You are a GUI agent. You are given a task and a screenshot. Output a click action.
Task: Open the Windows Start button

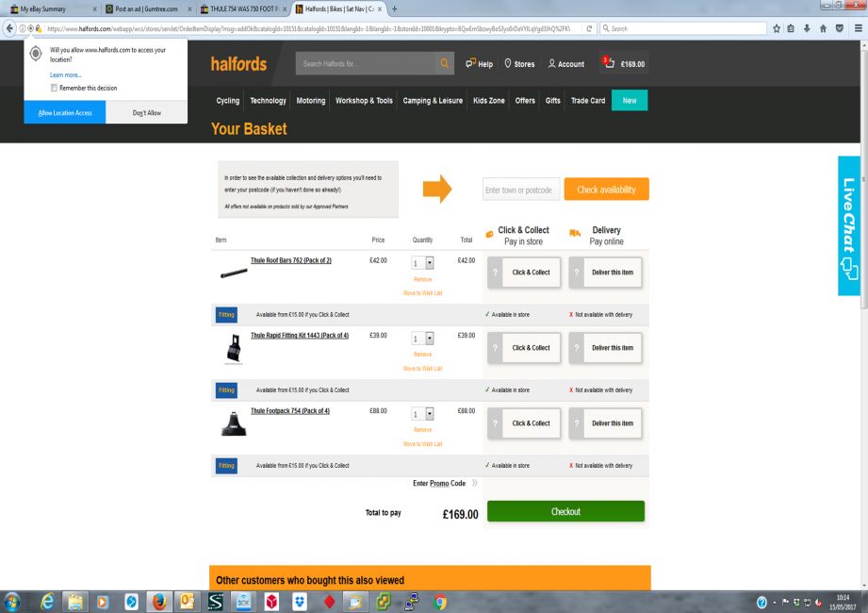point(11,602)
